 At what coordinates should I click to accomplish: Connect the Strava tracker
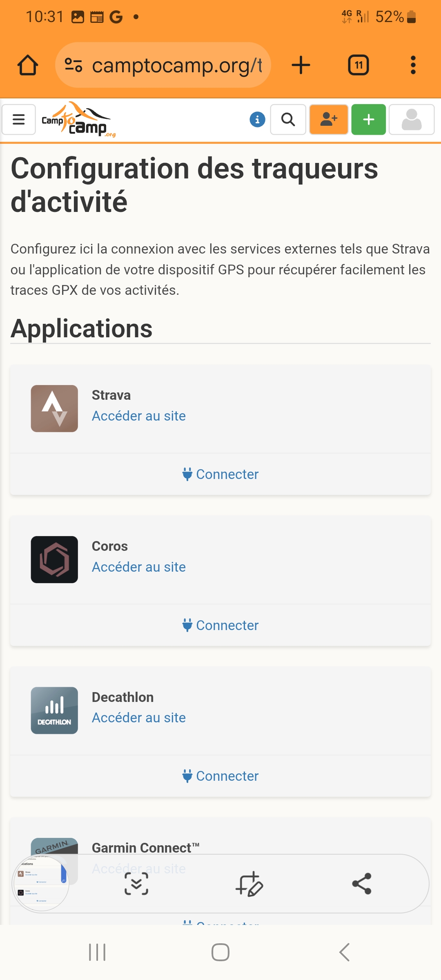coord(220,474)
